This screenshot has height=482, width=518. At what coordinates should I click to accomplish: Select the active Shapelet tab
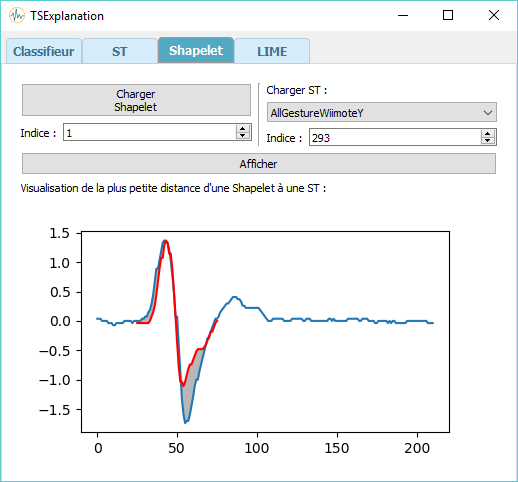tap(196, 50)
